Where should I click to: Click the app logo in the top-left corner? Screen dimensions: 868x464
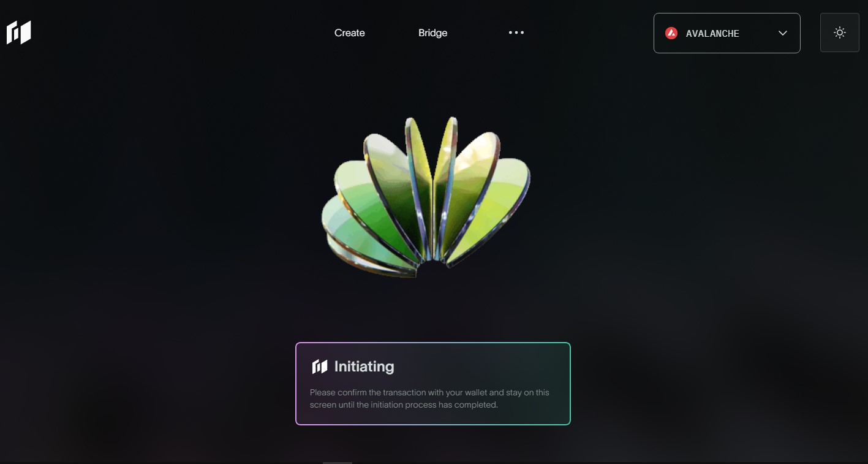(18, 32)
